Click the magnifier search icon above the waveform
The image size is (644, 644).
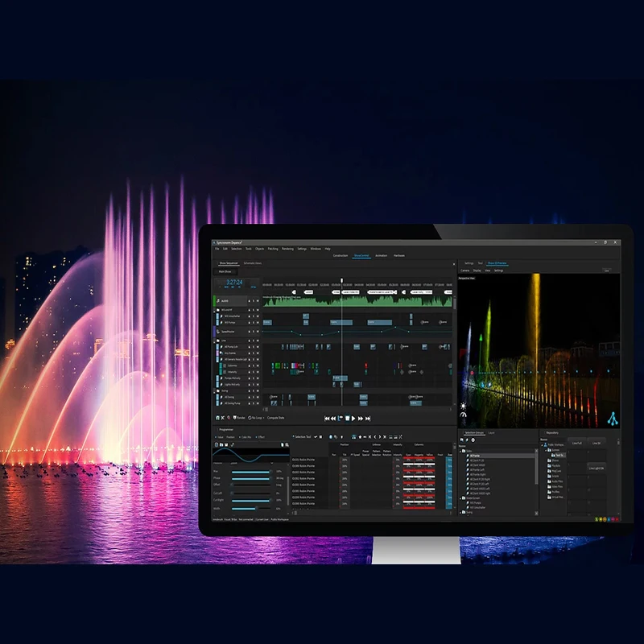tap(287, 444)
